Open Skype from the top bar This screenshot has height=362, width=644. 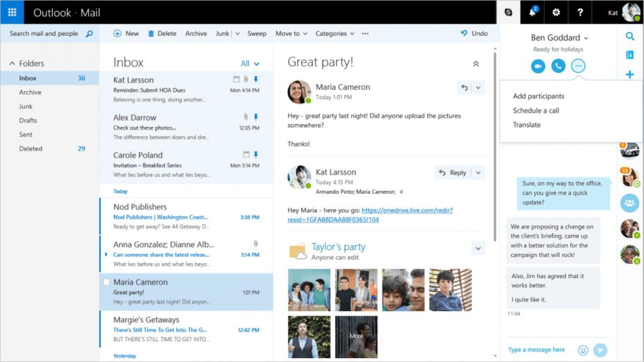(x=508, y=12)
